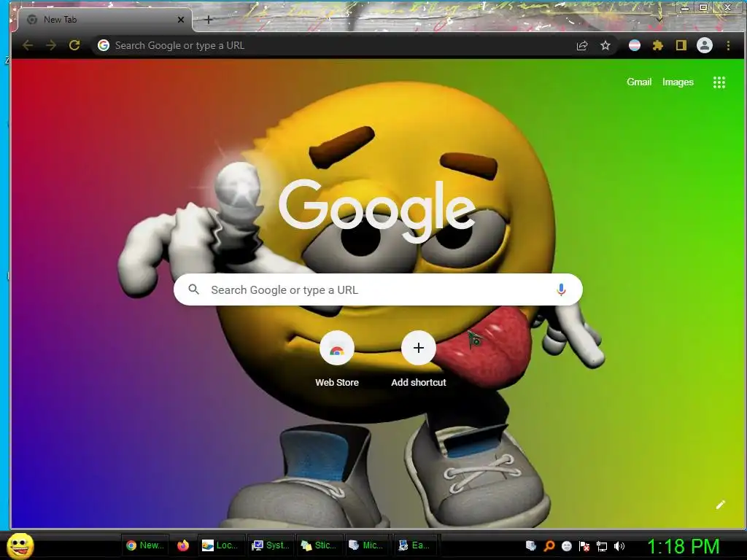Open the Extensions puzzle piece menu
747x560 pixels.
click(658, 46)
